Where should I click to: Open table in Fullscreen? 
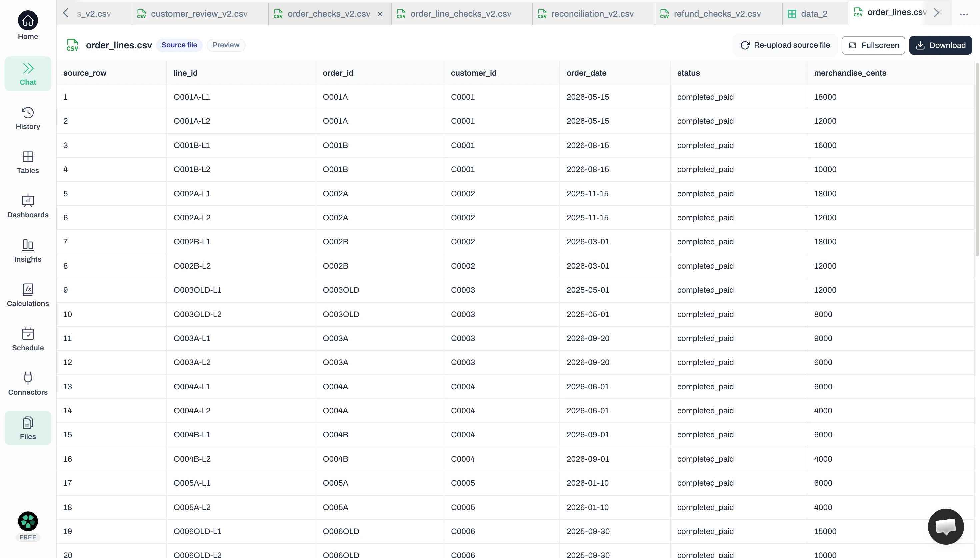click(x=873, y=45)
